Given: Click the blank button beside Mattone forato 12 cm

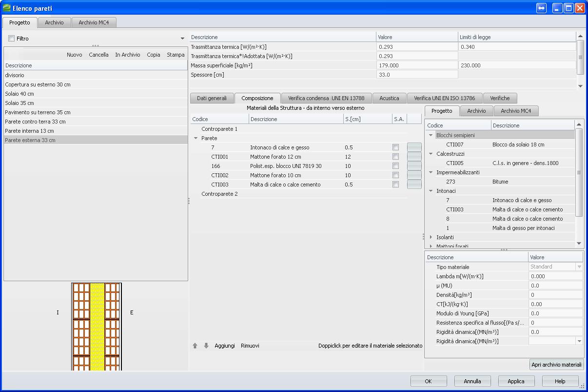Looking at the screenshot, I should [414, 157].
